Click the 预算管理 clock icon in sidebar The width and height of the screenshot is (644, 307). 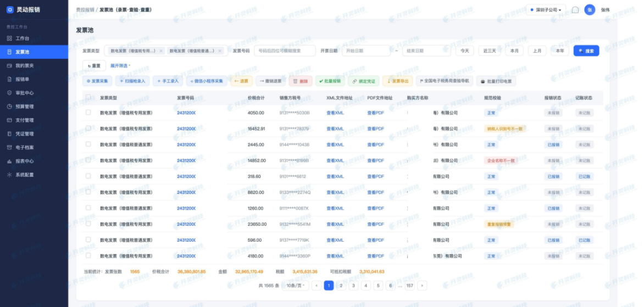(x=9, y=107)
